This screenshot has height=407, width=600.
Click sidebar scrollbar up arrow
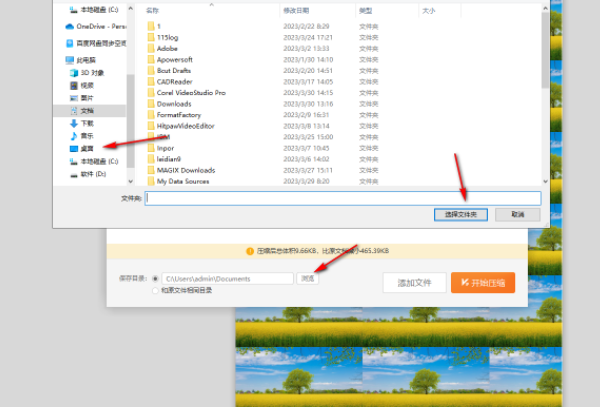click(x=130, y=8)
